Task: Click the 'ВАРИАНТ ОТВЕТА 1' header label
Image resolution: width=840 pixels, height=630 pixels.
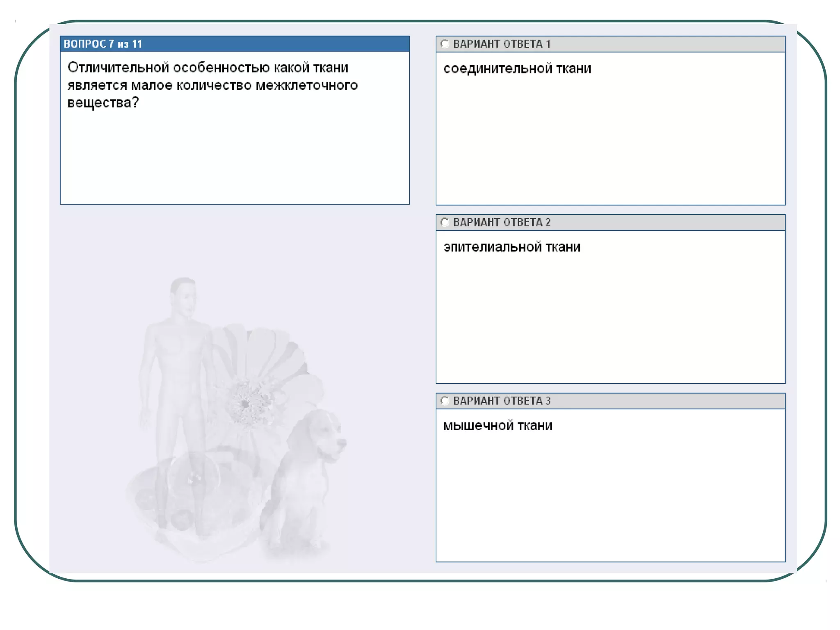Action: 502,44
